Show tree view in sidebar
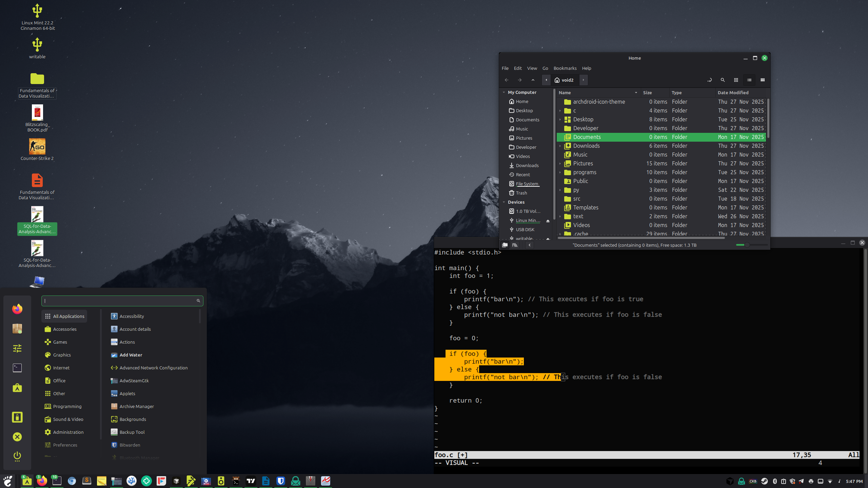The height and width of the screenshot is (488, 868). click(x=515, y=245)
